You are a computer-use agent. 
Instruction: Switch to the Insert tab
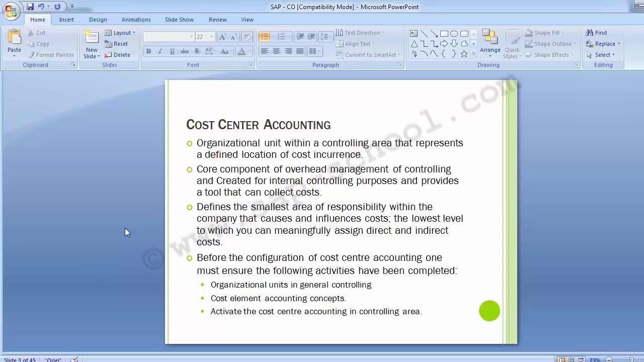coord(66,20)
